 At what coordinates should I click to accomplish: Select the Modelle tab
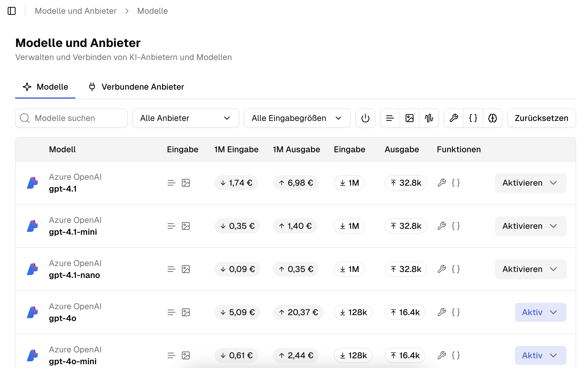click(45, 87)
